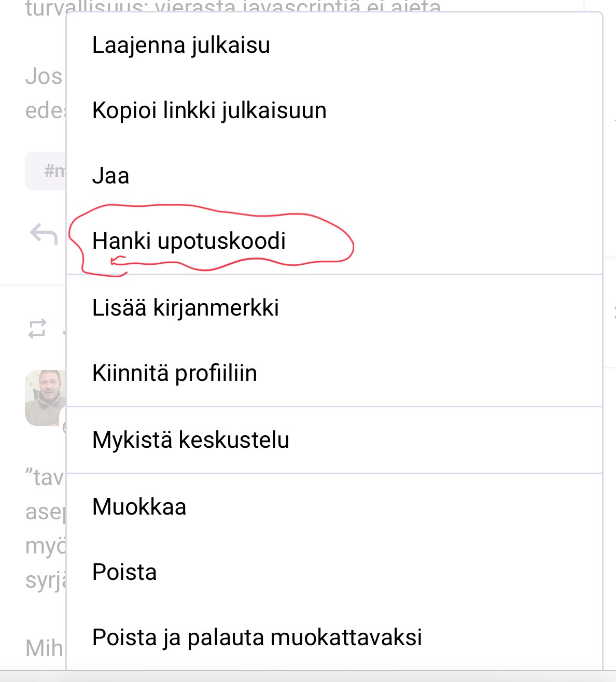Click the "Jaa" menu entry

pyautogui.click(x=110, y=176)
